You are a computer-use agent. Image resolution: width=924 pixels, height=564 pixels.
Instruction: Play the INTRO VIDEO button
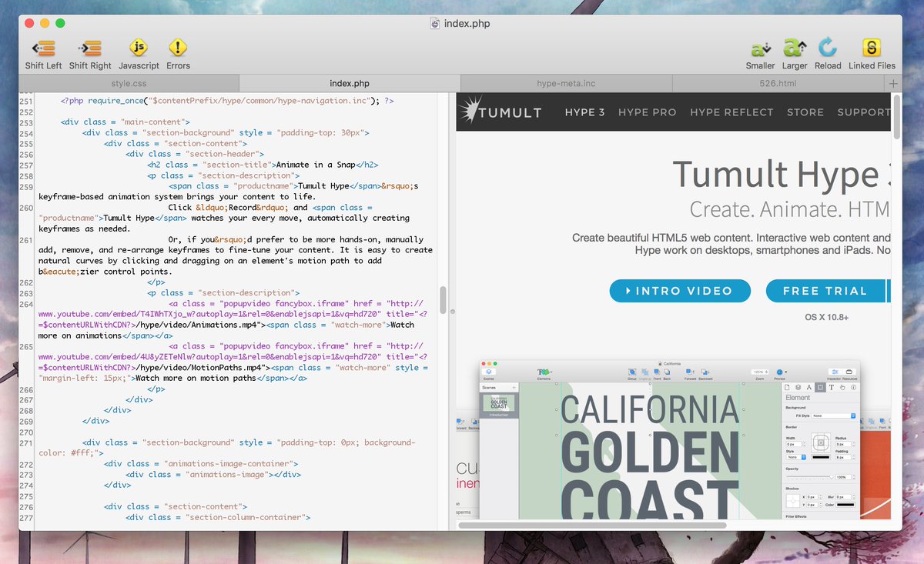pyautogui.click(x=680, y=291)
